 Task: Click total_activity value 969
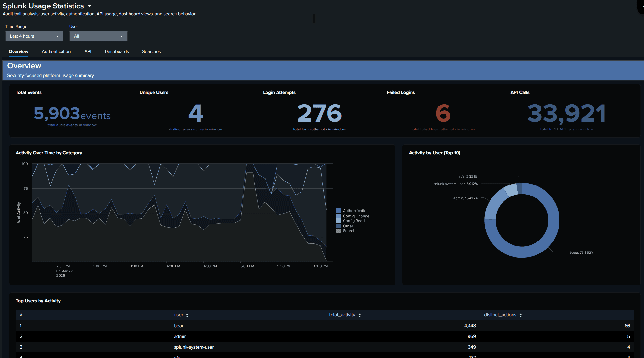coord(472,336)
